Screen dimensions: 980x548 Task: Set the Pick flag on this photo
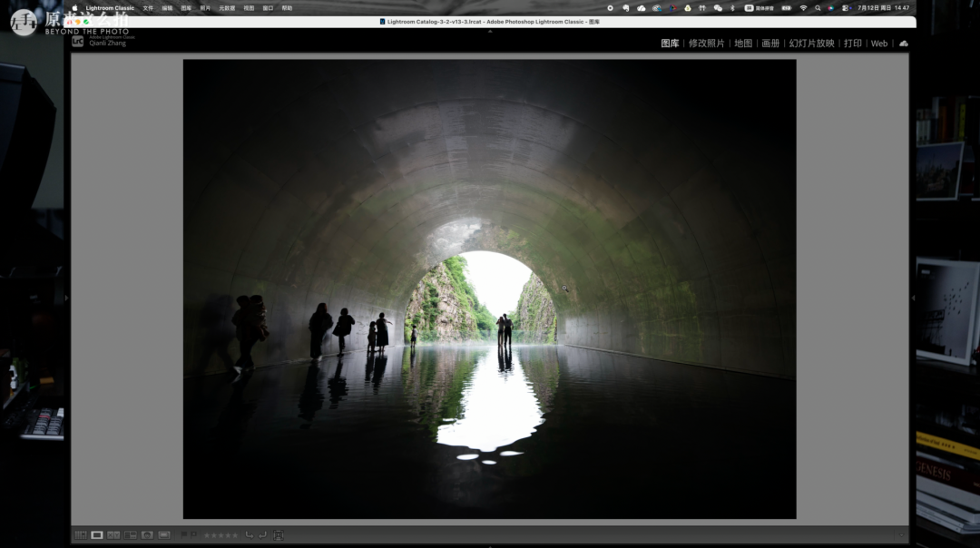pos(183,535)
